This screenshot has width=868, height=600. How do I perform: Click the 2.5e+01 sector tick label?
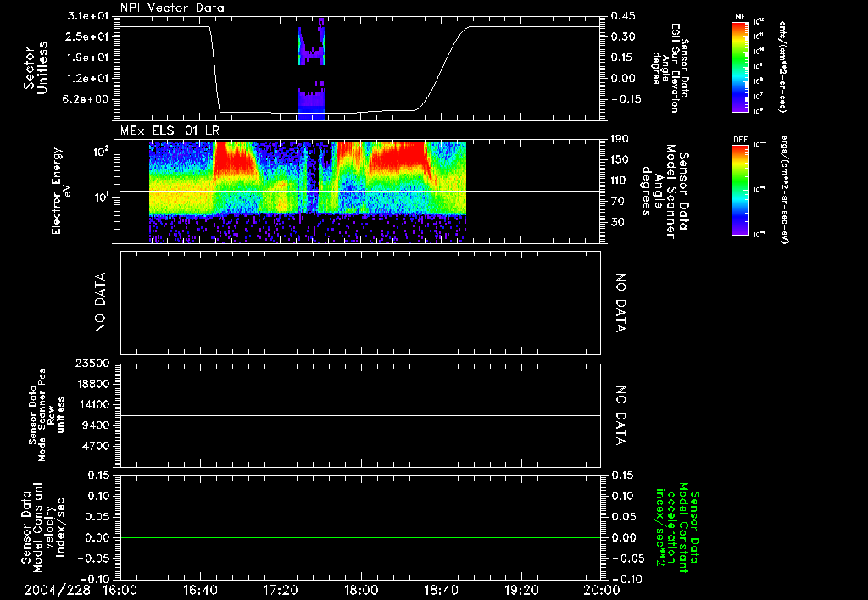coord(88,36)
